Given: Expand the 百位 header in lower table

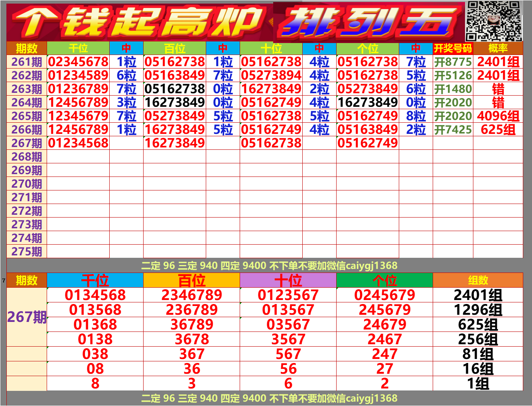Looking at the screenshot, I should pyautogui.click(x=191, y=280).
